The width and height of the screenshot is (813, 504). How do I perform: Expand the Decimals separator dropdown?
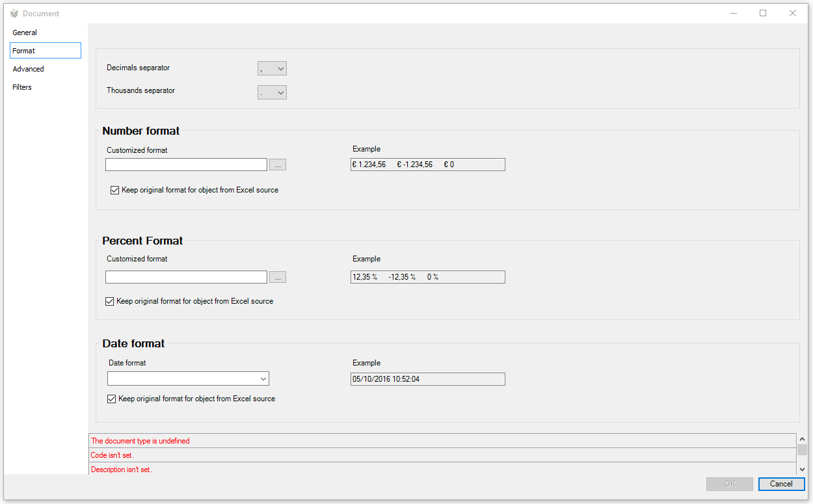click(272, 68)
